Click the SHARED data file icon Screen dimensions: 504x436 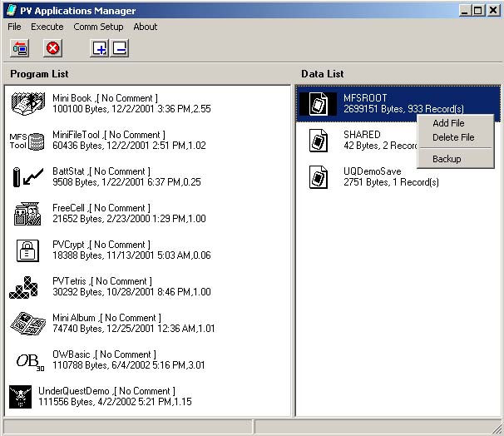[x=319, y=140]
